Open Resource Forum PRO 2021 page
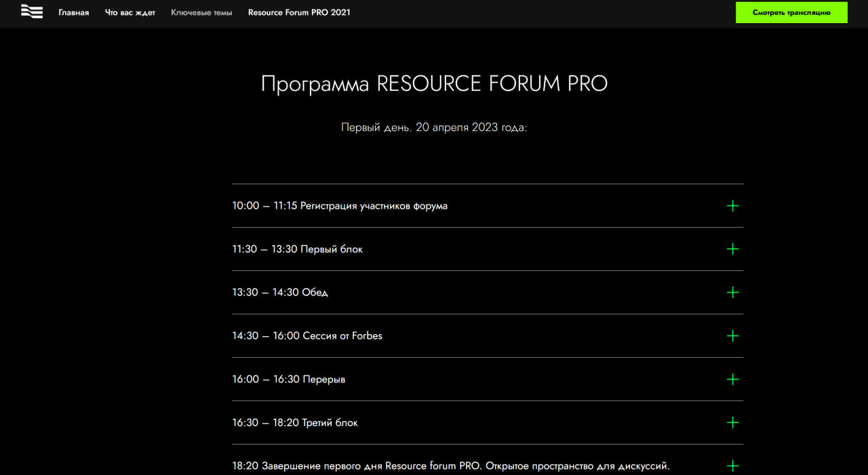This screenshot has height=475, width=868. click(x=299, y=12)
